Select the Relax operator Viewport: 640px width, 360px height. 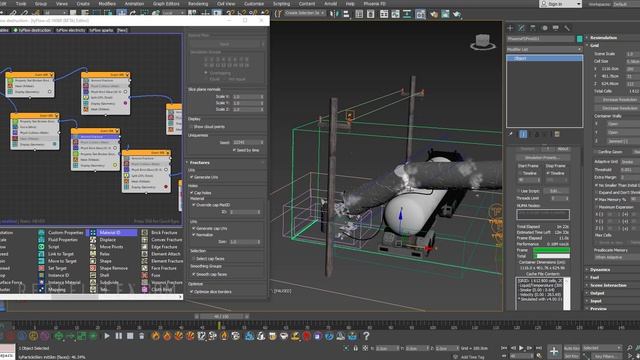(104, 254)
